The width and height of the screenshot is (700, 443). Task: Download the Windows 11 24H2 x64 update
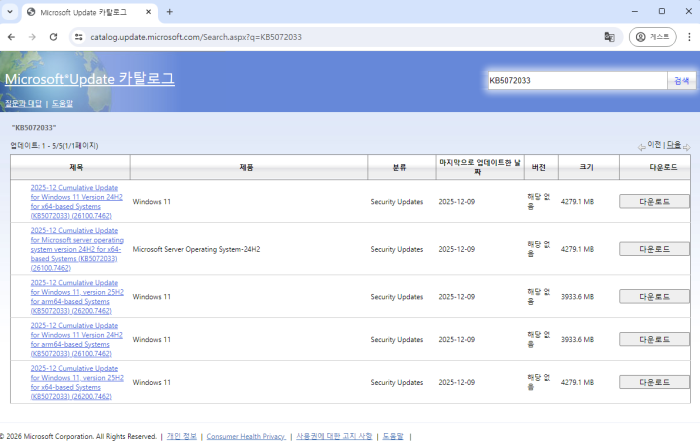click(654, 202)
